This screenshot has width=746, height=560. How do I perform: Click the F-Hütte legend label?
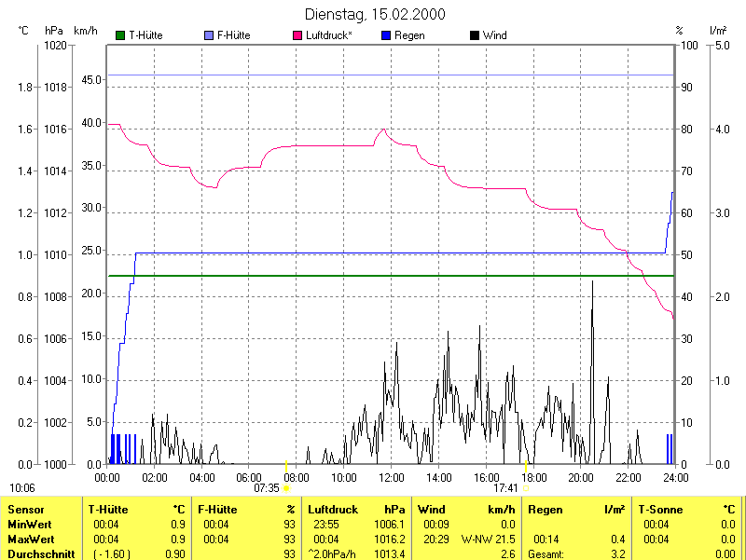[x=235, y=35]
